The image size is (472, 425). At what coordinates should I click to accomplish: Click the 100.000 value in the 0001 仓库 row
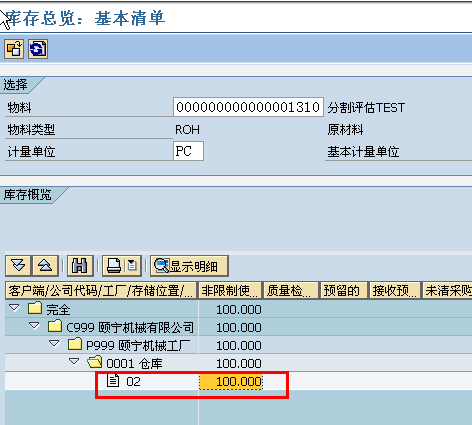click(x=239, y=364)
